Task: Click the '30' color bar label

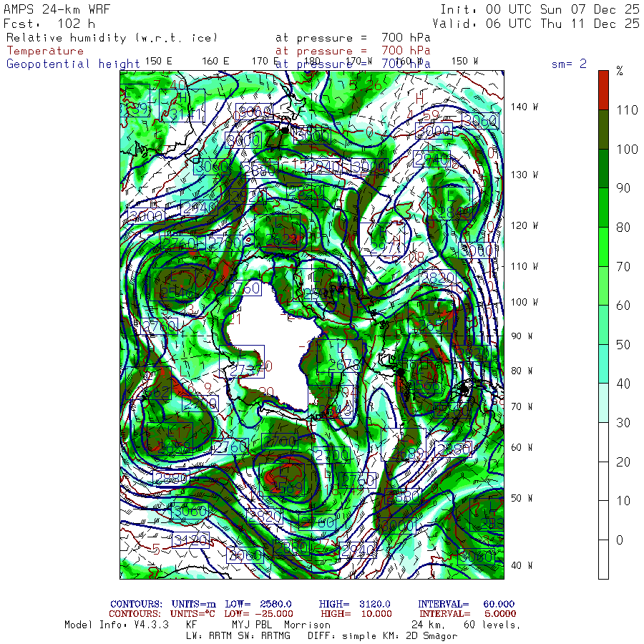Action: click(x=623, y=423)
